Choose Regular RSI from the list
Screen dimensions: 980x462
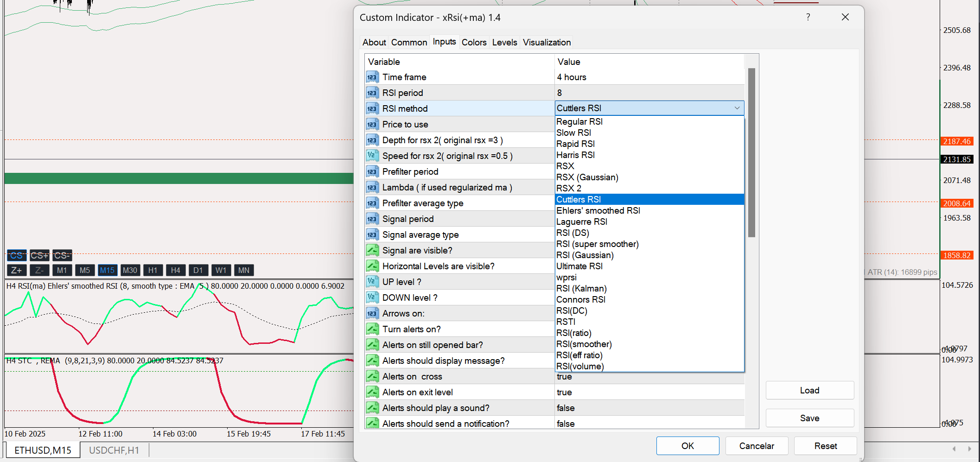pos(649,121)
